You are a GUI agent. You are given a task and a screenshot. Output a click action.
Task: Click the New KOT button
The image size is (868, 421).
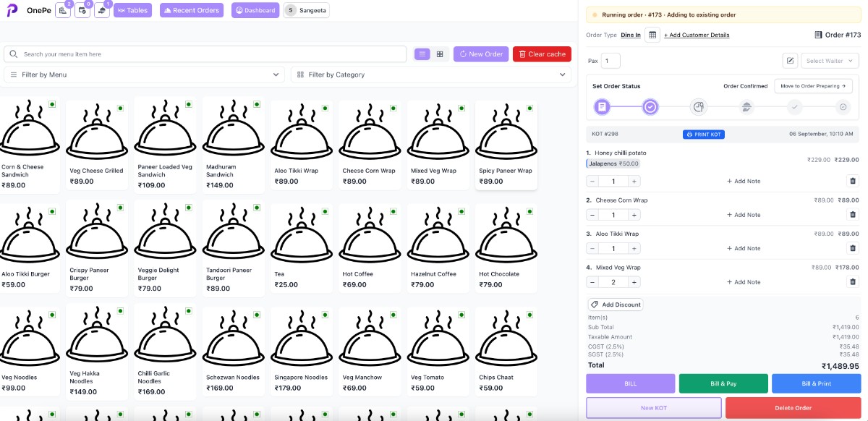click(654, 408)
